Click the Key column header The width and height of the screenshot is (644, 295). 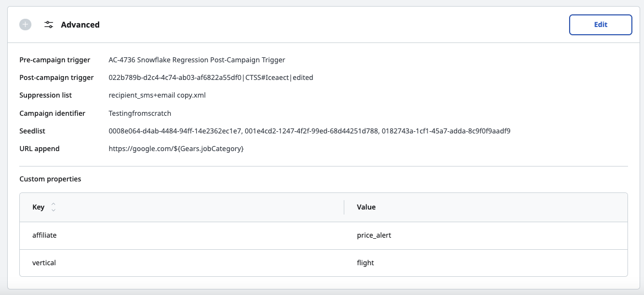(38, 207)
